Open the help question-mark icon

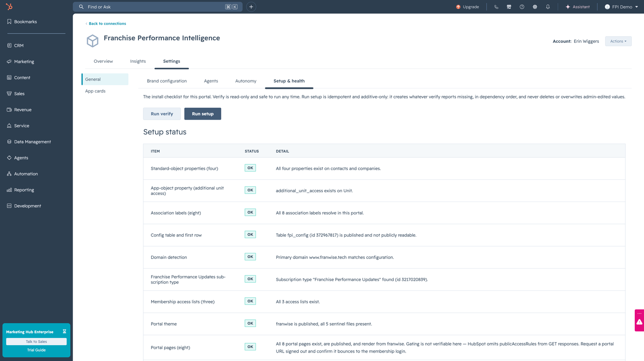522,7
